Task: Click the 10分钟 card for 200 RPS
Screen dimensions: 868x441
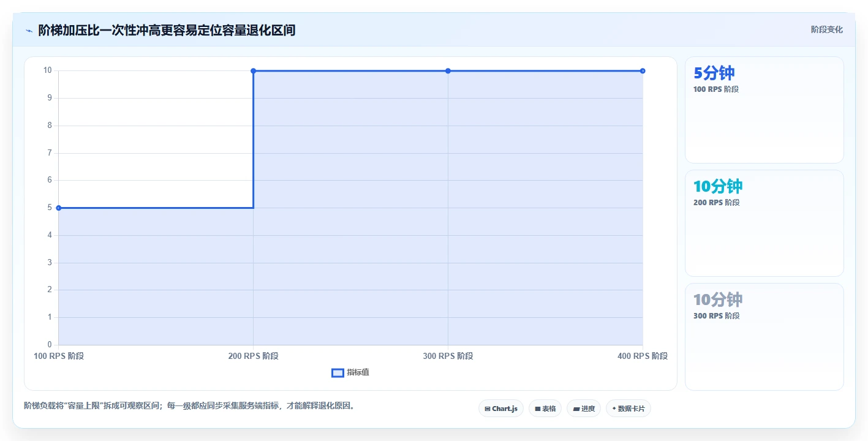Action: [764, 224]
